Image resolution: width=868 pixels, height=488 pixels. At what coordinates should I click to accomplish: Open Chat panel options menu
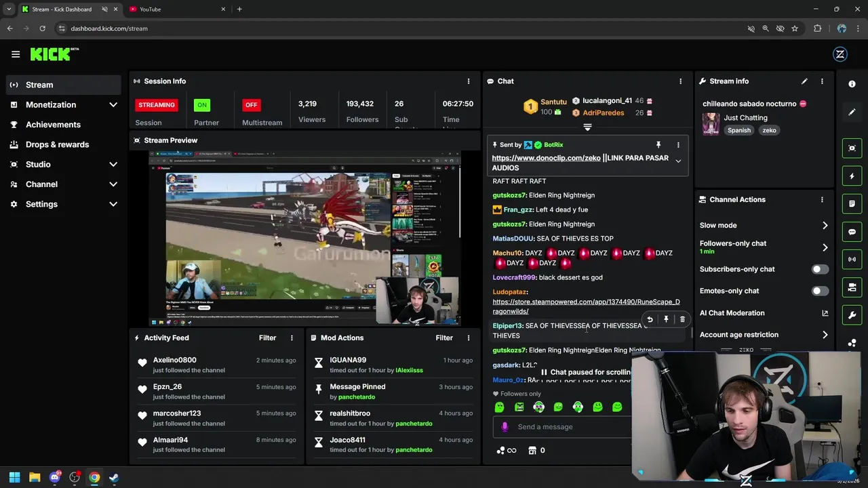point(680,81)
